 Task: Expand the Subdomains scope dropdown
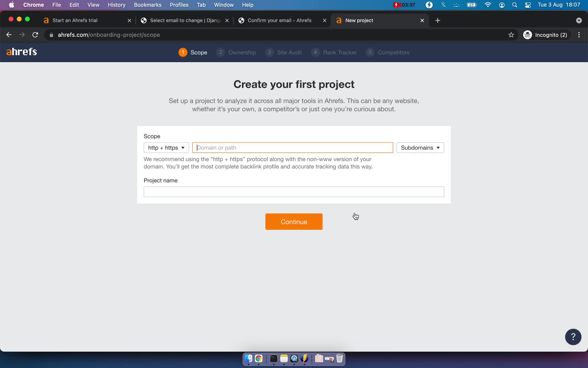pos(420,148)
